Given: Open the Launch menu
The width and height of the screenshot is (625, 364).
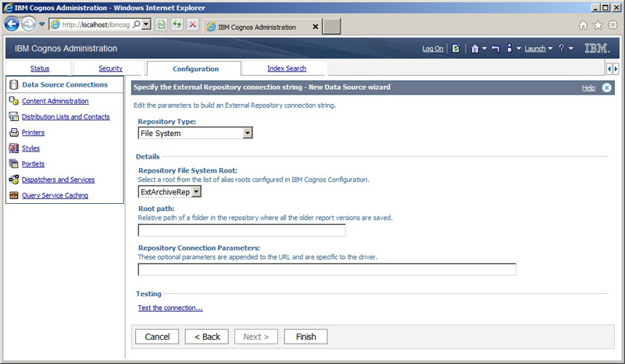Looking at the screenshot, I should click(x=538, y=48).
